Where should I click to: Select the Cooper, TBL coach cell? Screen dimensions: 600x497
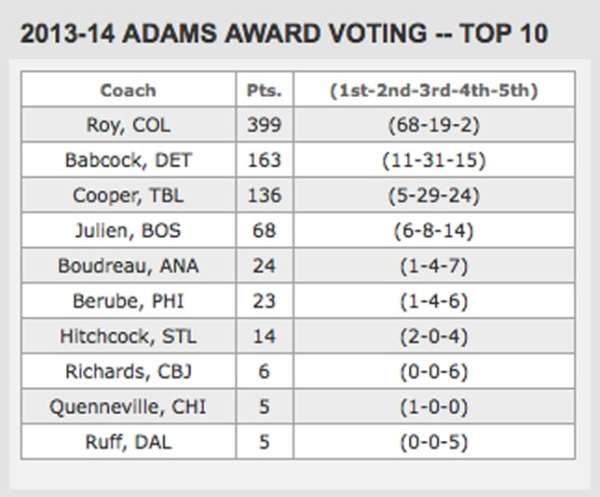click(x=128, y=195)
